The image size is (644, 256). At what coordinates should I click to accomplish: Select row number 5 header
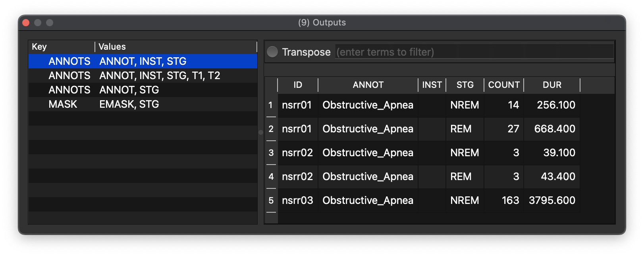point(271,201)
